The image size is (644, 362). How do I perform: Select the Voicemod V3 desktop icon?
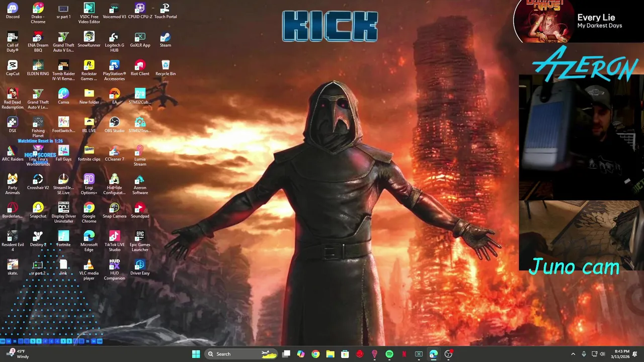[x=114, y=11]
